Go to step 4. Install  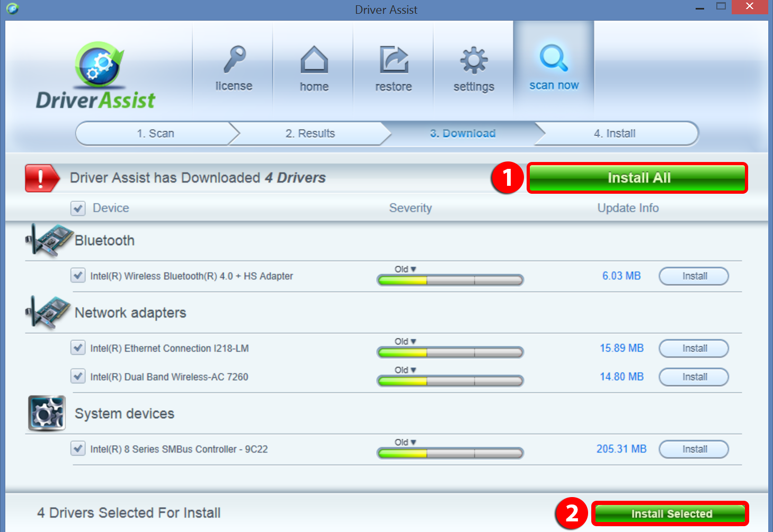(x=615, y=133)
